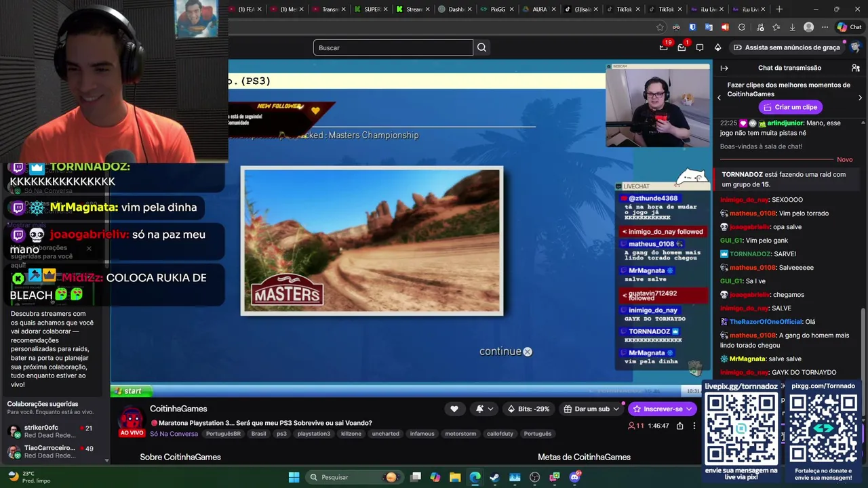868x488 pixels.
Task: Switch to the AURA browser tab
Action: click(539, 9)
